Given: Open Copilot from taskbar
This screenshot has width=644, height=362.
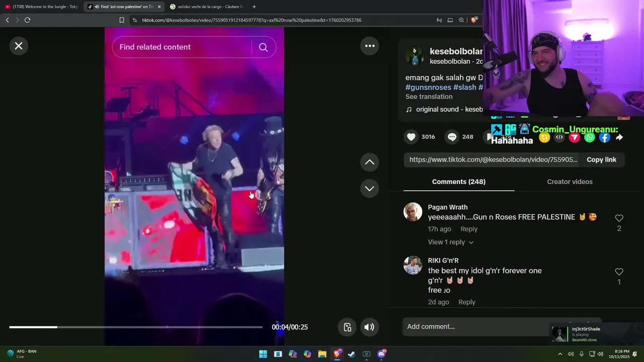Looking at the screenshot, I should point(307,354).
